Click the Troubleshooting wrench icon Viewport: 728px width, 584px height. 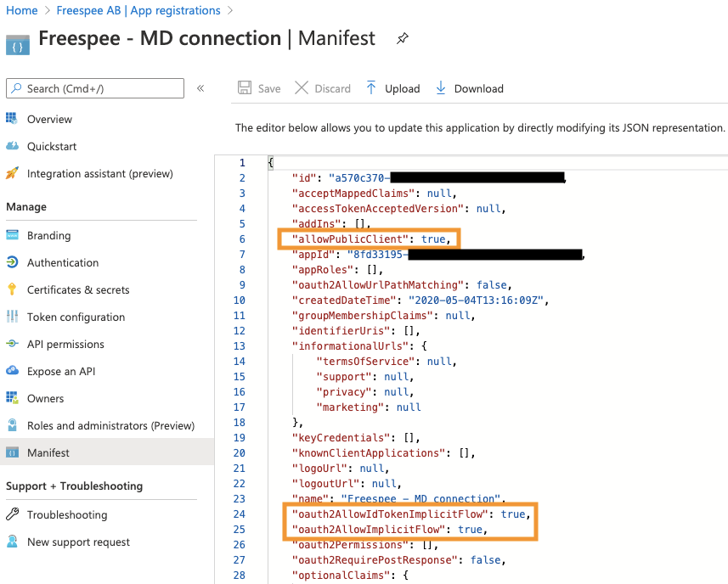pyautogui.click(x=13, y=514)
